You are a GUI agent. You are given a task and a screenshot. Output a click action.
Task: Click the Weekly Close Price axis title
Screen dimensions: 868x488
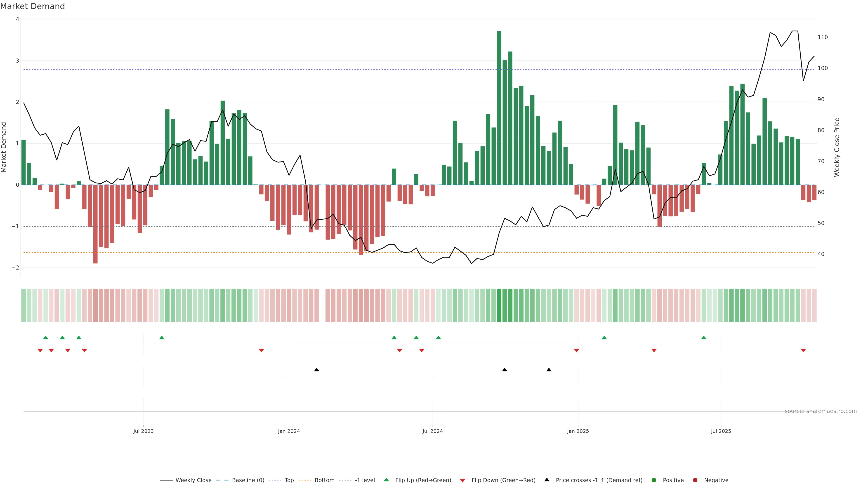(x=837, y=147)
